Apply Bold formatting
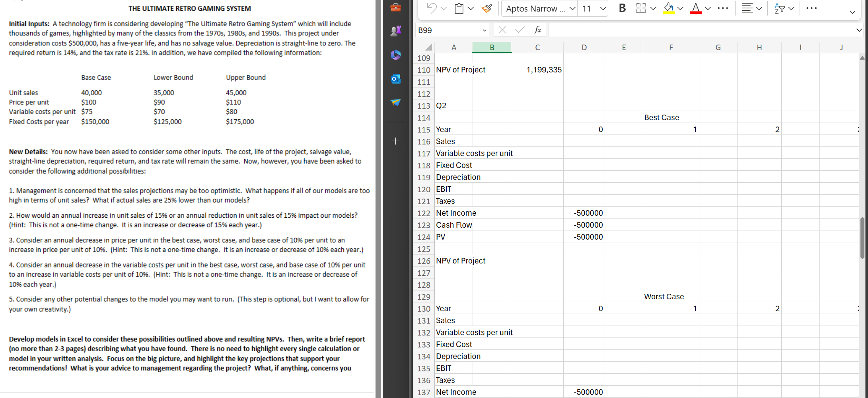This screenshot has height=398, width=868. click(x=622, y=8)
